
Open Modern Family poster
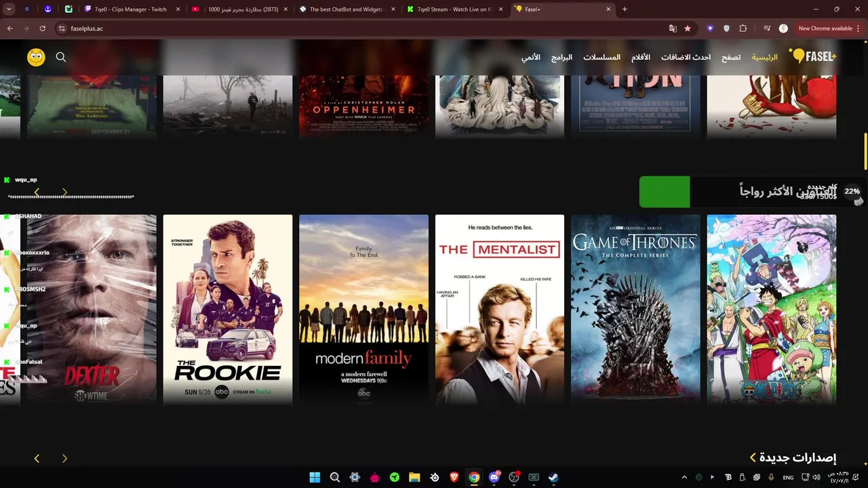point(363,310)
